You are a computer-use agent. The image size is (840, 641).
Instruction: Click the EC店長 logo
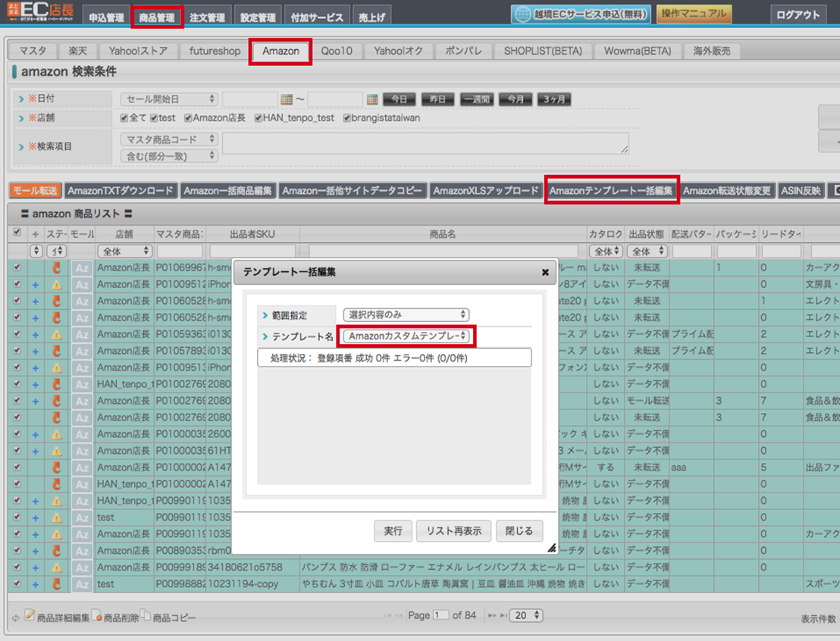pos(40,12)
